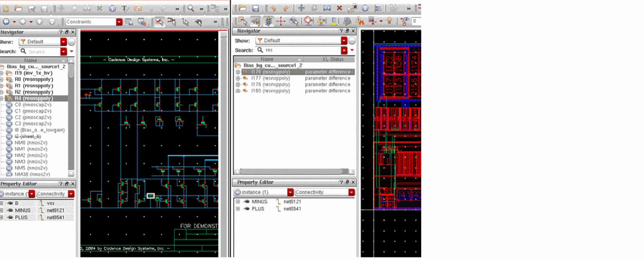Select the move tool in layout toolbar
The height and width of the screenshot is (259, 644).
pos(301,8)
